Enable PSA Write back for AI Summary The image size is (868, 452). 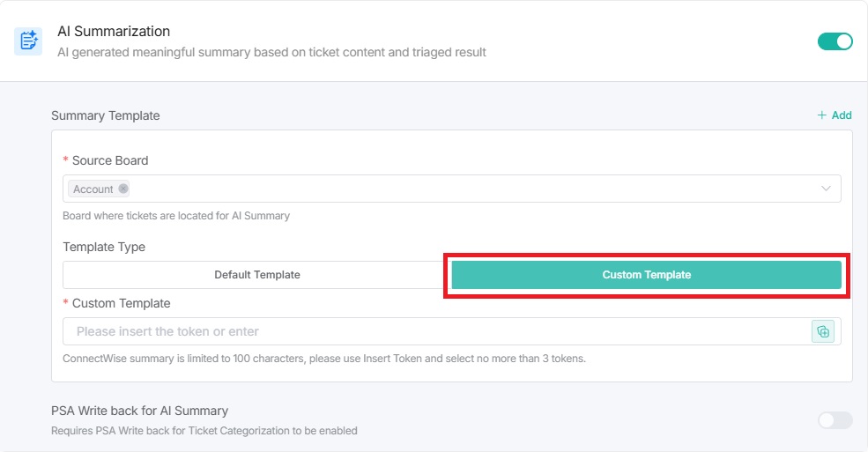pos(835,420)
